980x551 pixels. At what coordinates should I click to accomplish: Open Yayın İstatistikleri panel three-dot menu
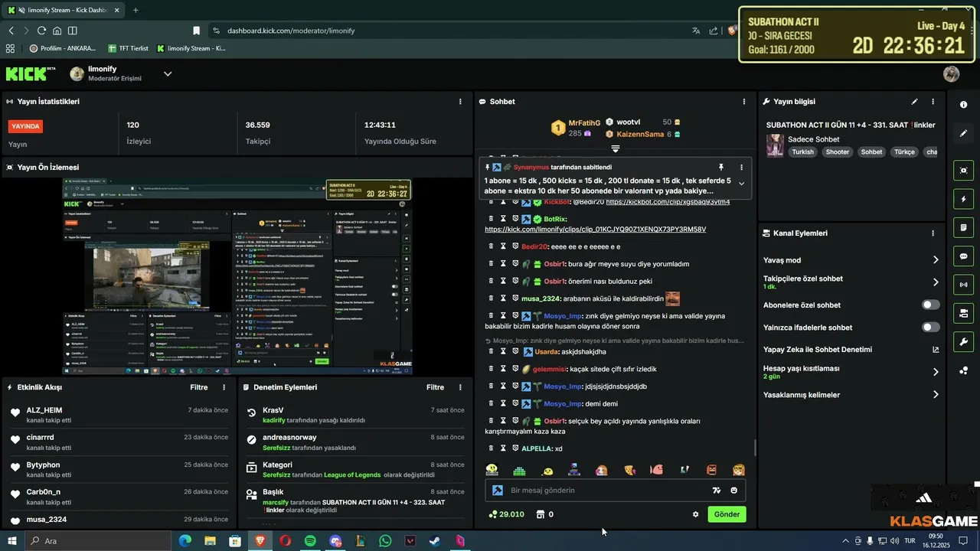point(460,101)
